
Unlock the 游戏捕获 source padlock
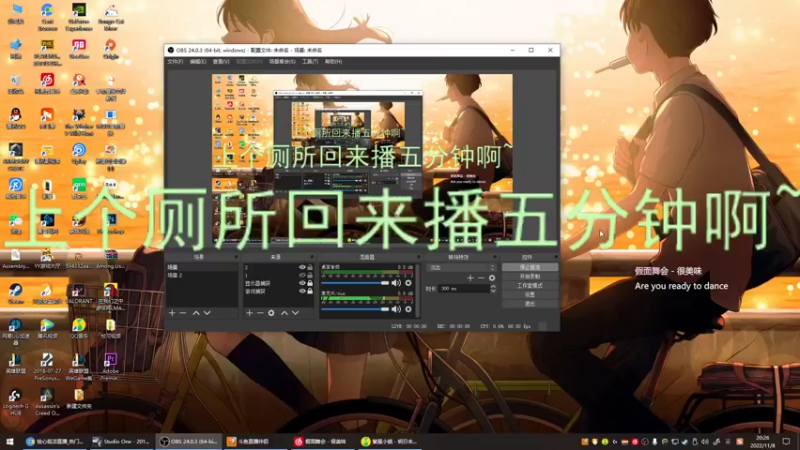click(310, 291)
